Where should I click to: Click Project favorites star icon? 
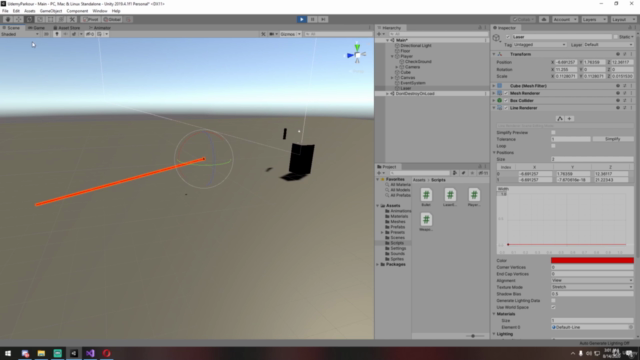tap(472, 173)
